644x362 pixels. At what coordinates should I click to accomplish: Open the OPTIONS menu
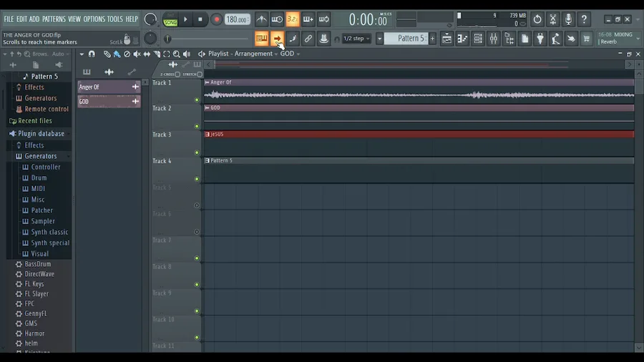tap(94, 19)
